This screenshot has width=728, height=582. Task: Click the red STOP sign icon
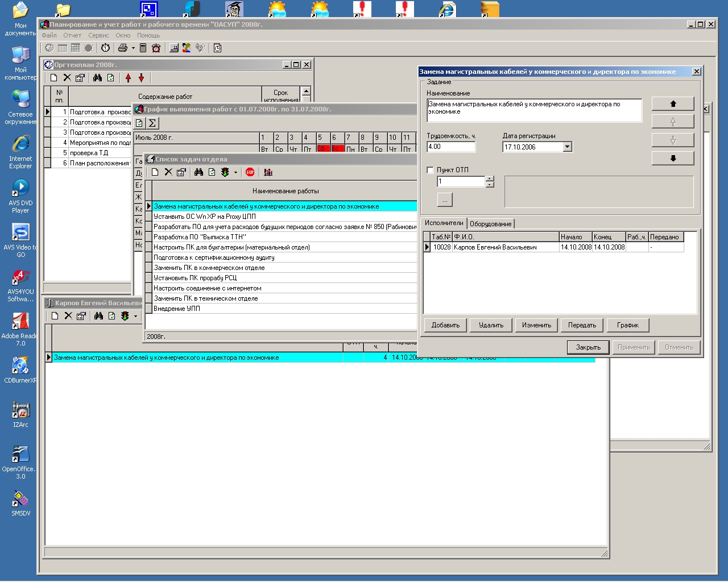point(250,172)
